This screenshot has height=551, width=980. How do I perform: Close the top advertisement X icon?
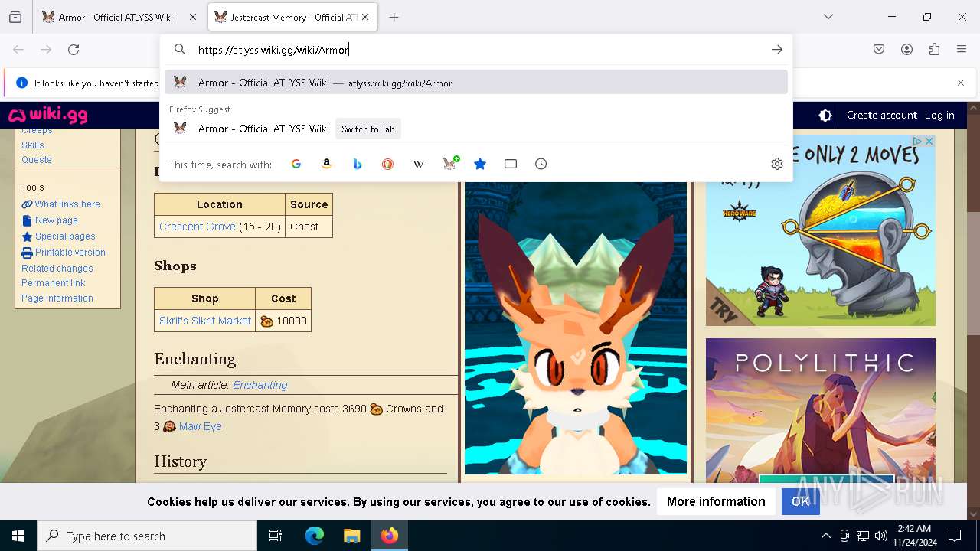929,141
